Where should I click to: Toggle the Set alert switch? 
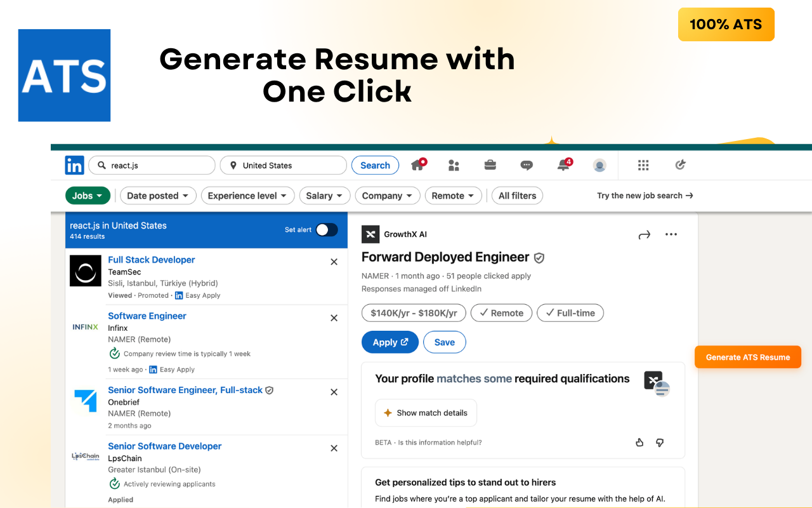click(x=327, y=230)
